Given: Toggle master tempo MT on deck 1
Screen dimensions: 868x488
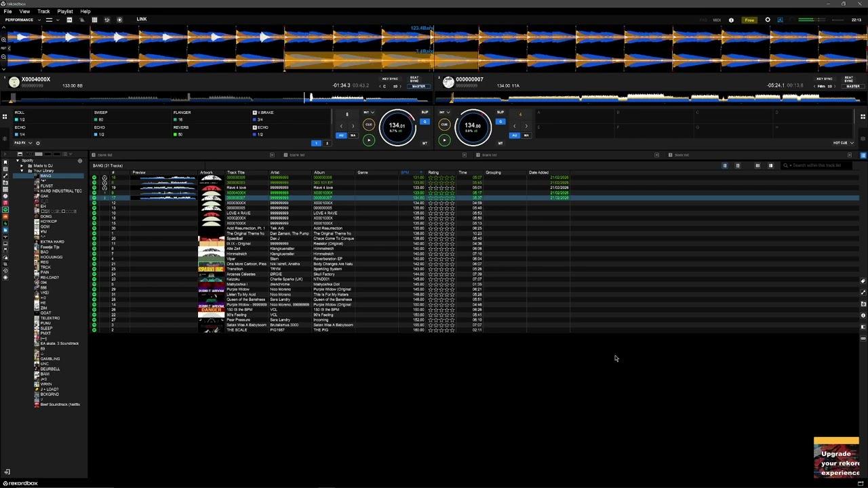Looking at the screenshot, I should point(425,143).
